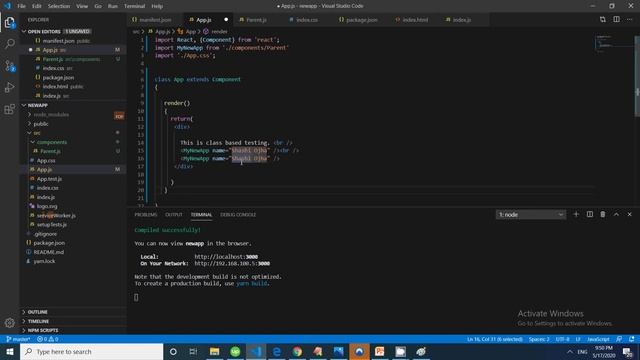
Task: Collapse the Open Editors section
Action: (24, 31)
